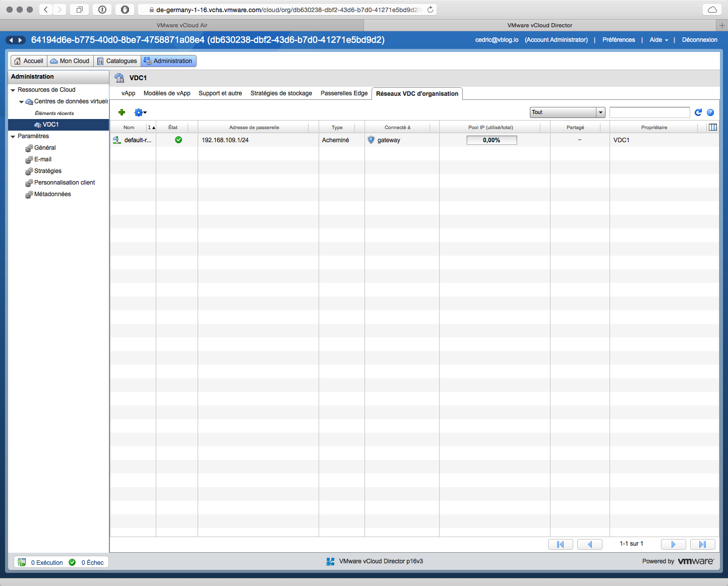Switch to the Stratégies de stockage tab
This screenshot has height=586, width=728.
pyautogui.click(x=281, y=93)
